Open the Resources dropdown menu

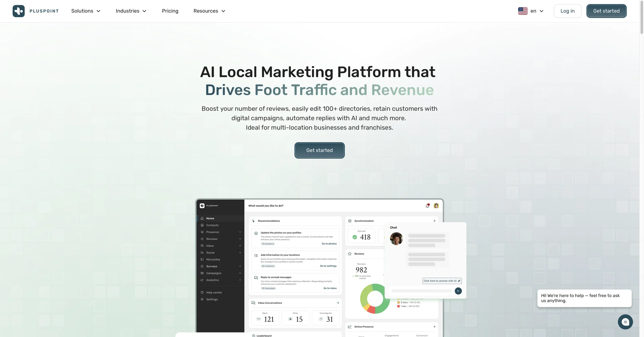(209, 11)
